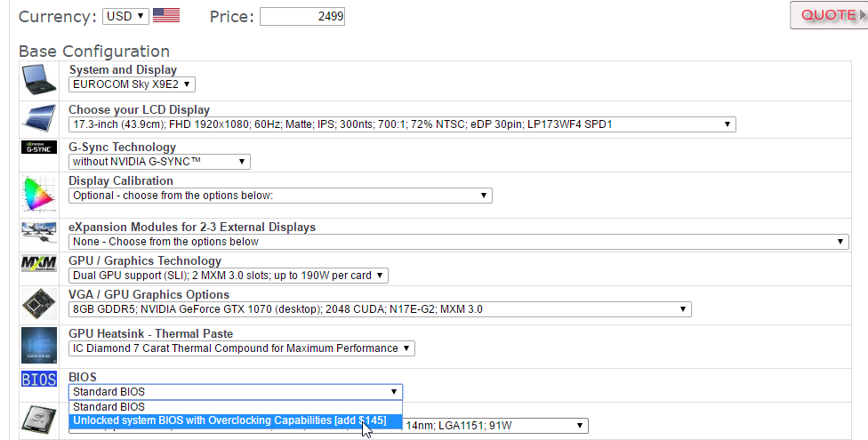
Task: Click the IC Diamond thermal paste image
Action: pyautogui.click(x=39, y=346)
